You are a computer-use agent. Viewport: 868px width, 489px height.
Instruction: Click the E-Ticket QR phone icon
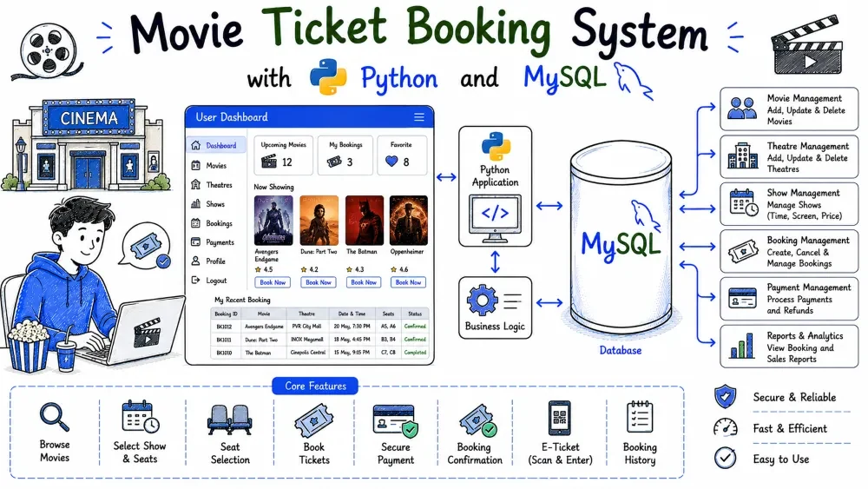[x=560, y=419]
